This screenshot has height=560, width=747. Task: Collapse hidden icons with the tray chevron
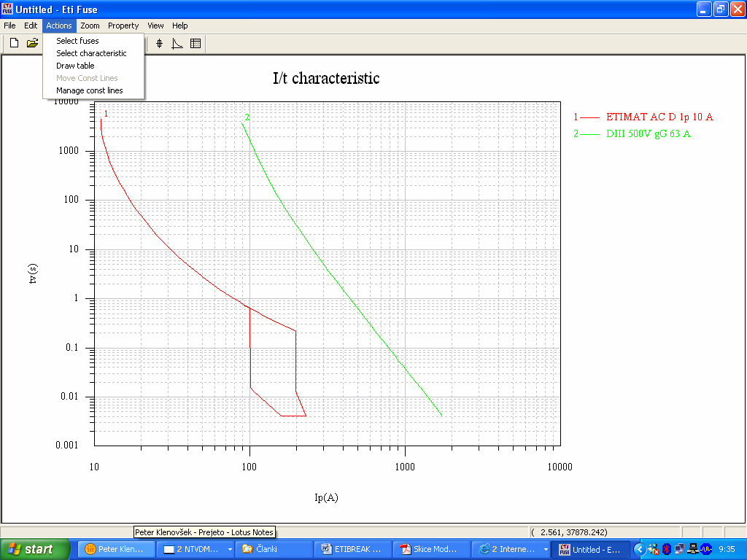coord(640,549)
